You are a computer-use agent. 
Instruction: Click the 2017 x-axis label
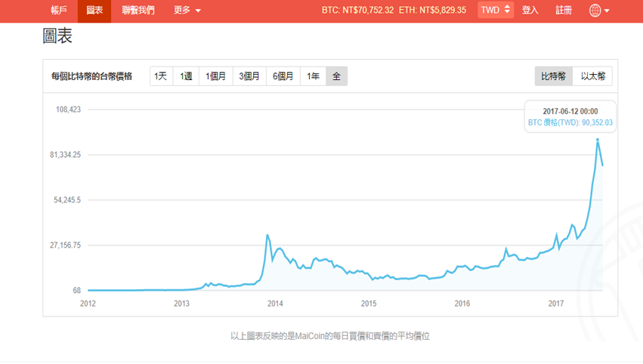[555, 304]
